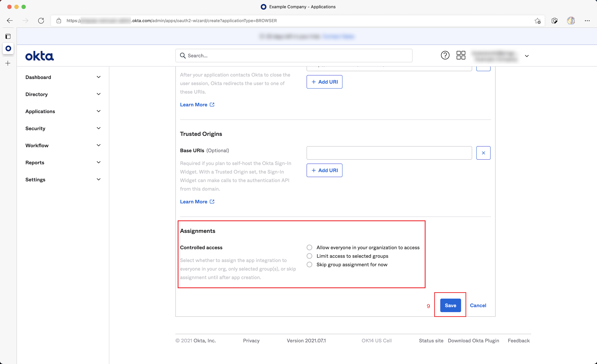Click the Trusted Origins section heading
The image size is (597, 364).
[x=201, y=134]
